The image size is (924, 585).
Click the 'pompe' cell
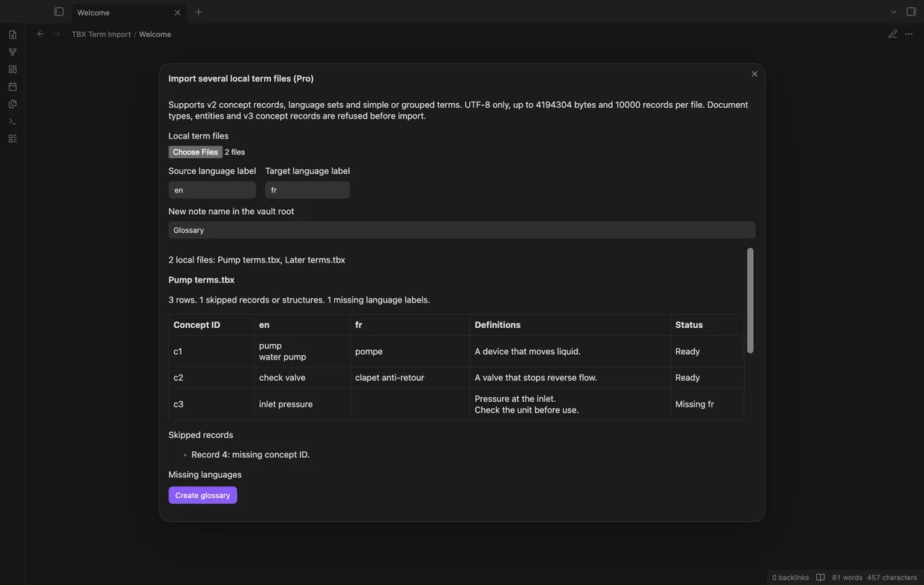[x=410, y=351]
